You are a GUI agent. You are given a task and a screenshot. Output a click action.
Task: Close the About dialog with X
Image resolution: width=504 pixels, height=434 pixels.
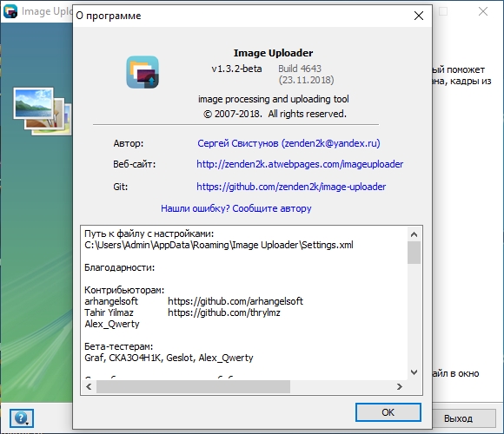[x=419, y=16]
